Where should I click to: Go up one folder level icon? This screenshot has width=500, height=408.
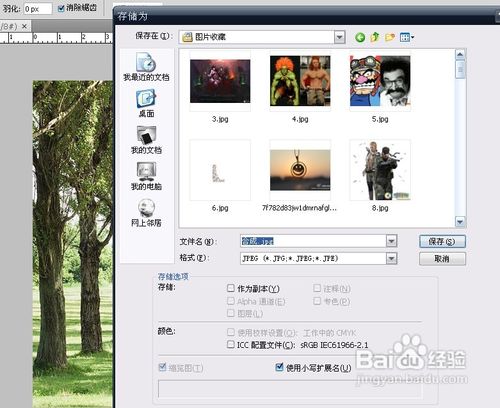pos(375,37)
